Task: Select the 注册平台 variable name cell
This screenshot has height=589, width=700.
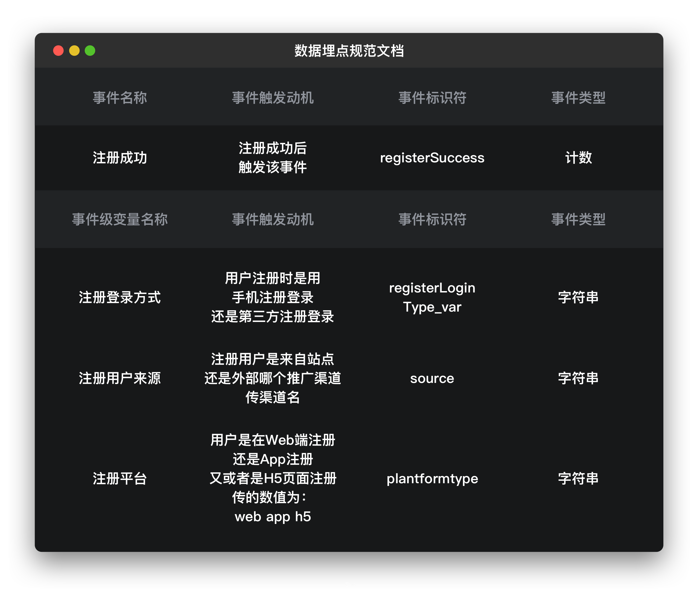Action: pos(119,479)
